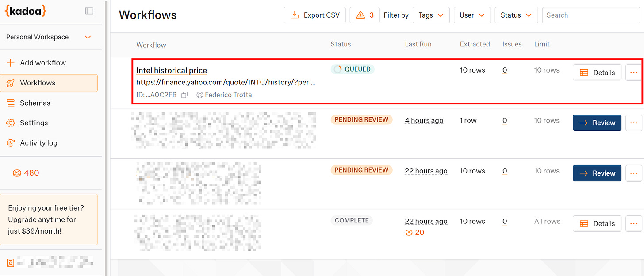Click the user account badge icon
Viewport: 644px width, 276px height.
(x=11, y=263)
